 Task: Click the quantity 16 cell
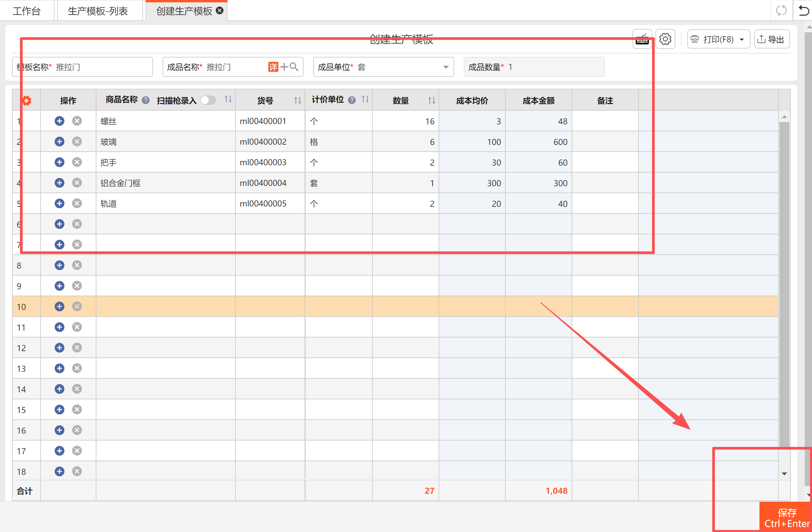[406, 121]
